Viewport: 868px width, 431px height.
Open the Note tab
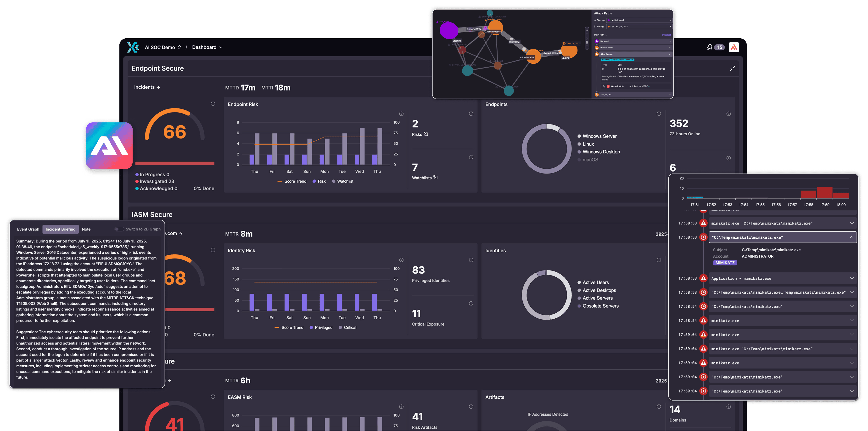(x=86, y=229)
